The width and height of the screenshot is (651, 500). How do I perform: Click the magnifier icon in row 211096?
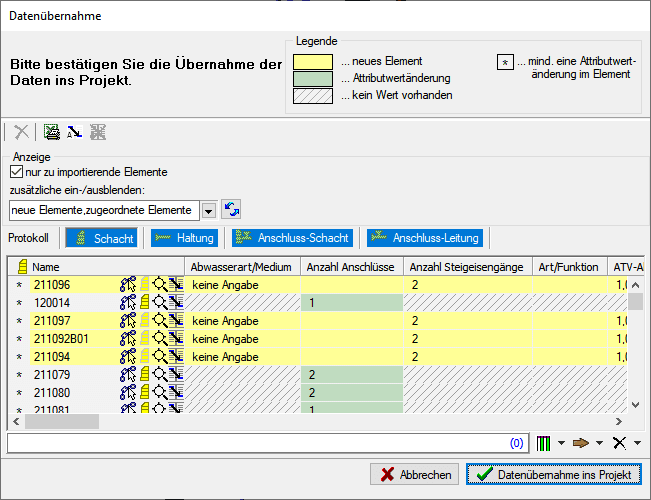pyautogui.click(x=159, y=285)
